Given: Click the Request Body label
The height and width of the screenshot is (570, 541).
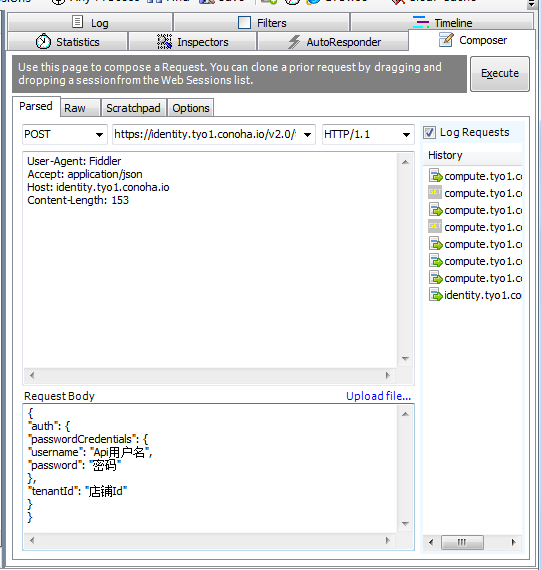Looking at the screenshot, I should pos(59,396).
